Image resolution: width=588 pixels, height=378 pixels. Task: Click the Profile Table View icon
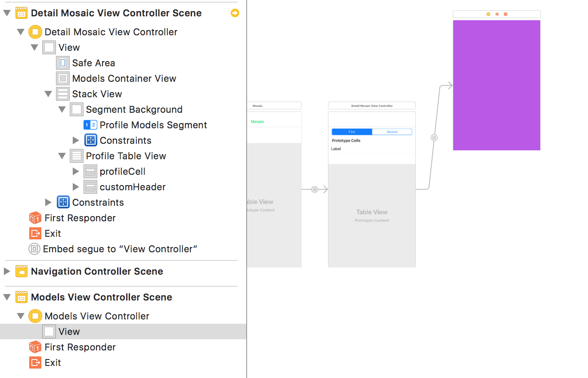[77, 156]
